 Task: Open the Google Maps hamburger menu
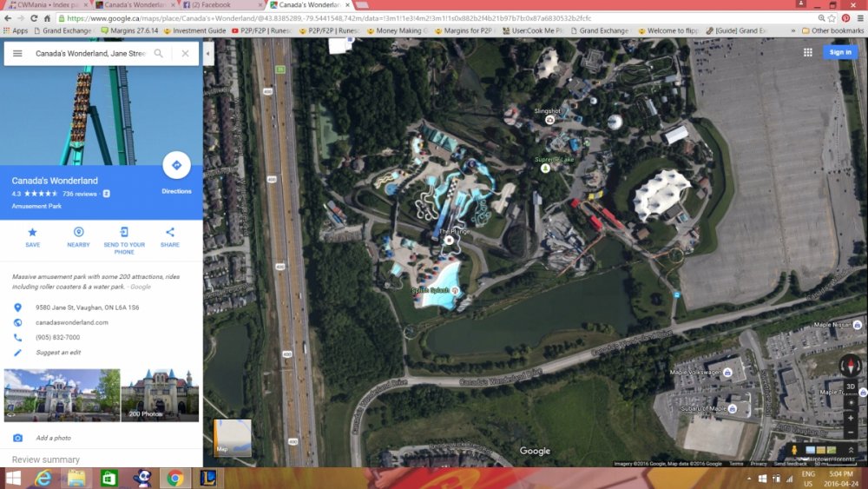[x=17, y=53]
